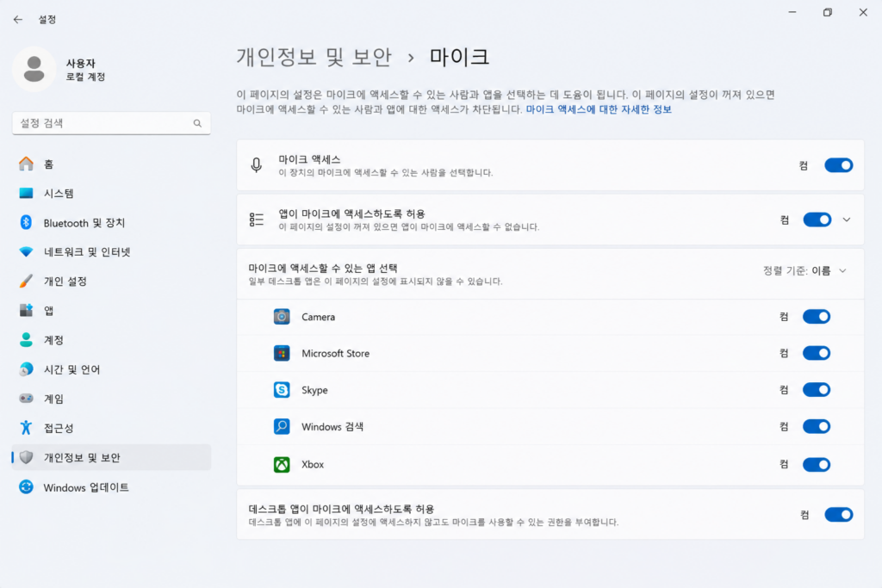Click 개인정보 및 보안 breadcrumb
Viewport: 882px width, 588px height.
(x=314, y=57)
